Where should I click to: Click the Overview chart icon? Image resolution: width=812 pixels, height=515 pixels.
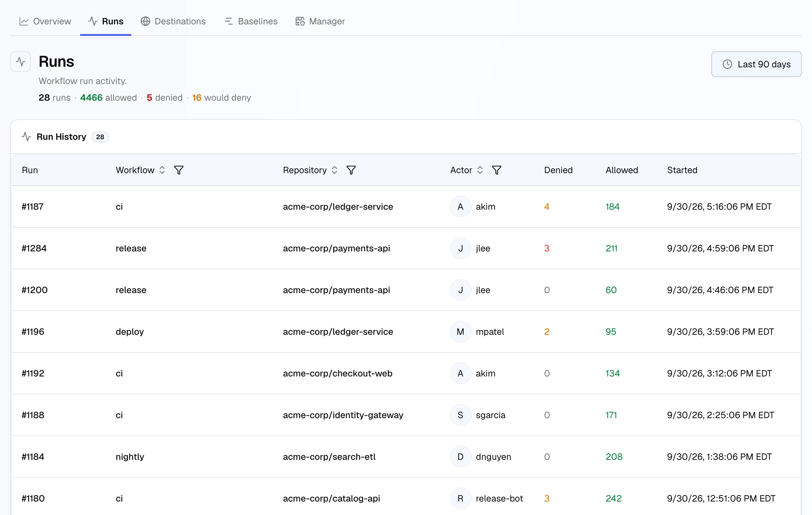coord(24,21)
